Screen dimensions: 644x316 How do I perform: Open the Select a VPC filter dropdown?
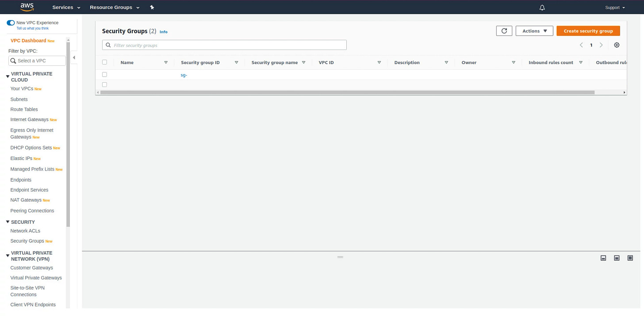click(37, 61)
